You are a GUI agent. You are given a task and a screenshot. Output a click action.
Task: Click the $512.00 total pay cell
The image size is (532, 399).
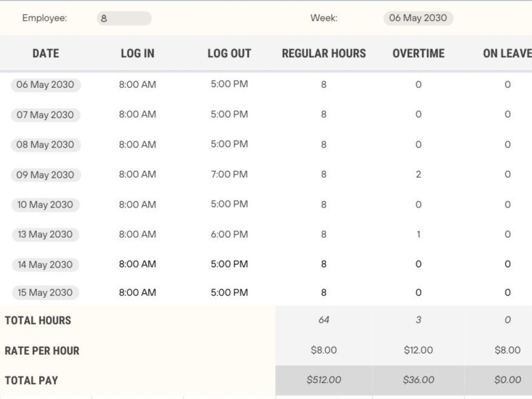[323, 380]
